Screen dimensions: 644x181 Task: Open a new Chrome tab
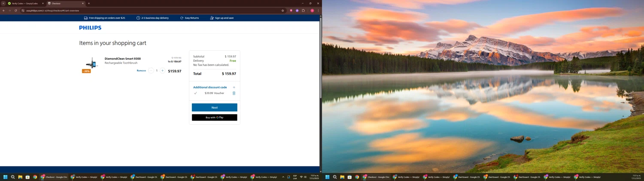[89, 3]
